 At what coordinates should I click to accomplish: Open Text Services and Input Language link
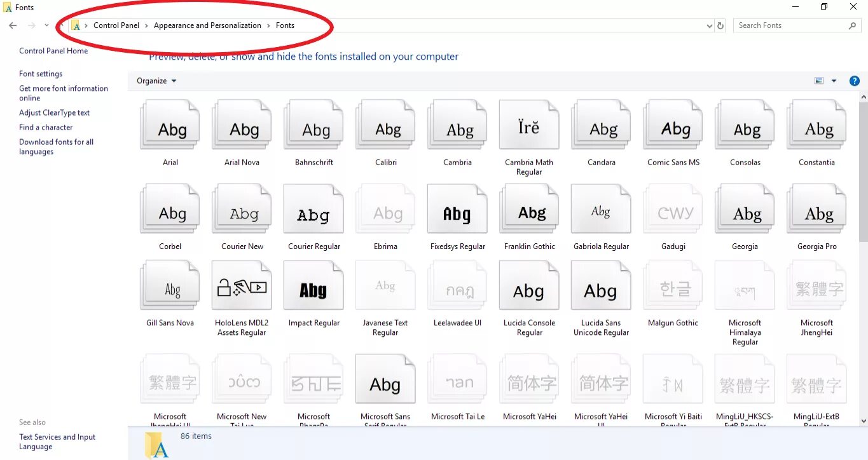point(57,442)
